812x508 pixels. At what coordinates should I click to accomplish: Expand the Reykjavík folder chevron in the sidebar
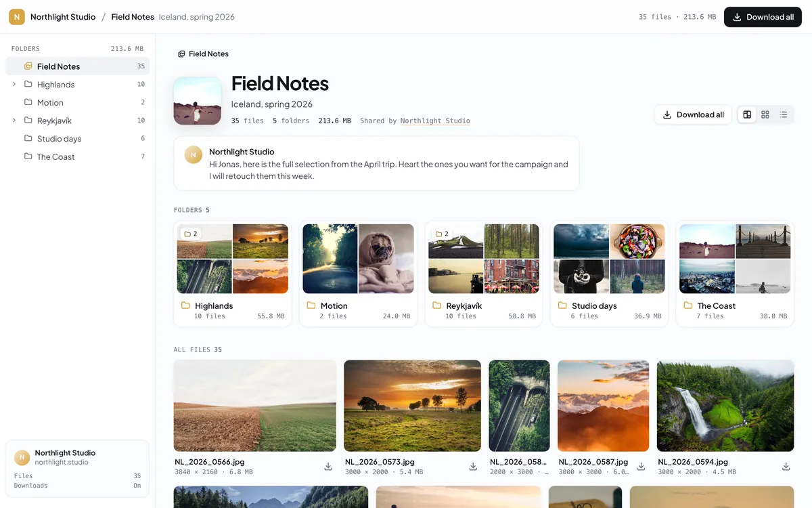(14, 121)
